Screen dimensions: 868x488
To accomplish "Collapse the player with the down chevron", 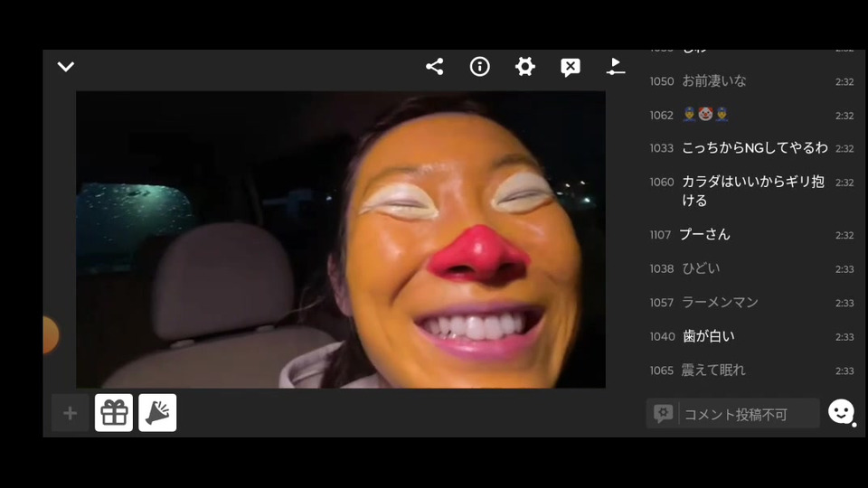I will click(x=66, y=67).
